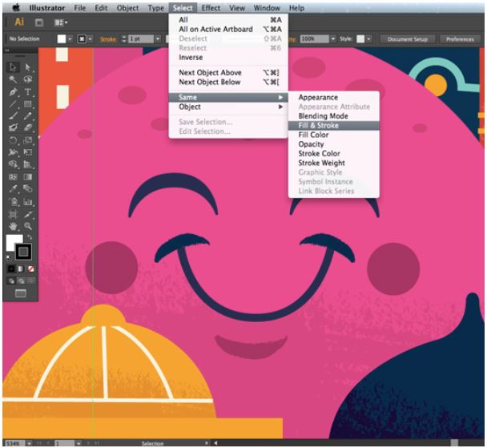The height and width of the screenshot is (448, 487).
Task: Click the Go to Bridge icon
Action: (39, 22)
